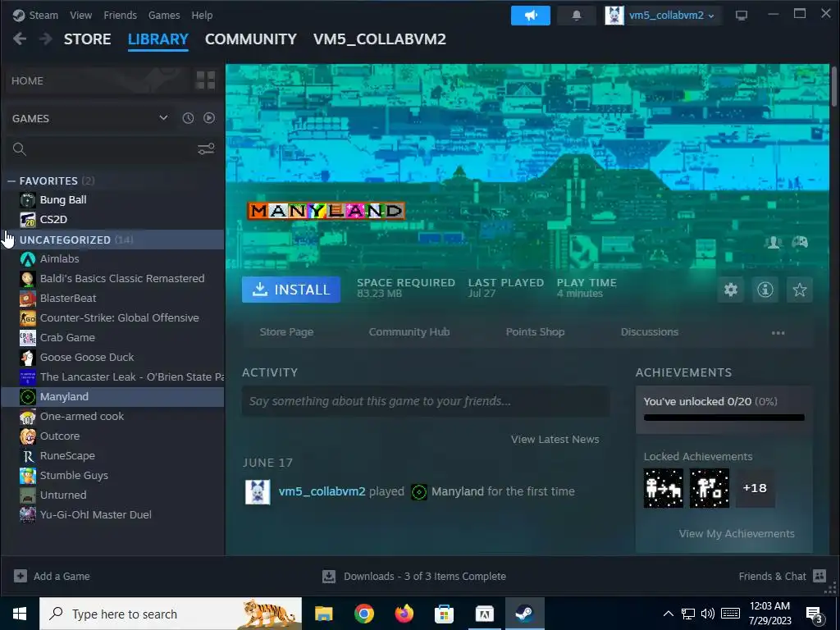This screenshot has width=840, height=630.
Task: Switch to Big Picture mode monitor icon
Action: tap(742, 16)
